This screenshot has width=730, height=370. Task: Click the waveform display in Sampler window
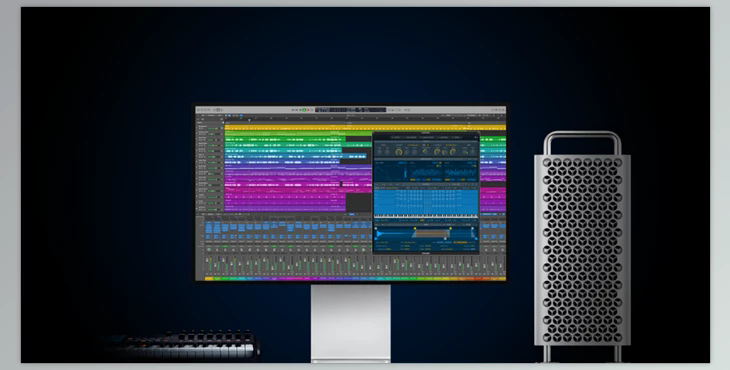(x=426, y=234)
